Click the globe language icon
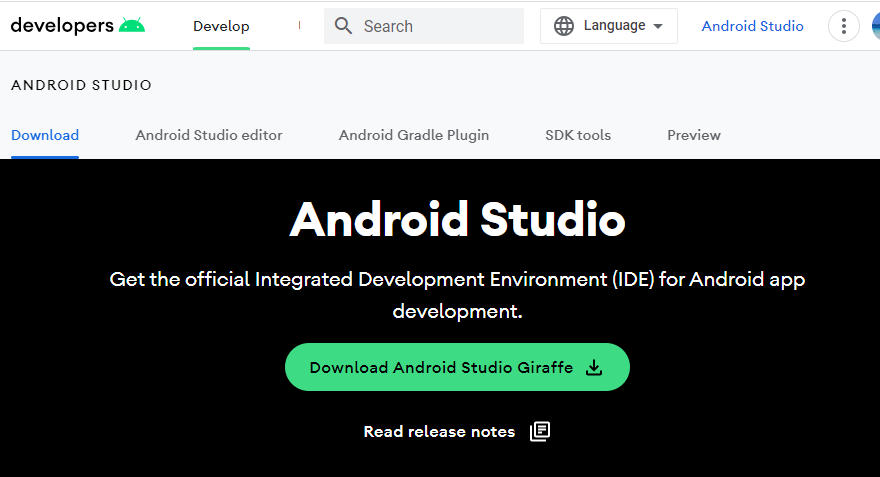The height and width of the screenshot is (477, 880). 563,26
